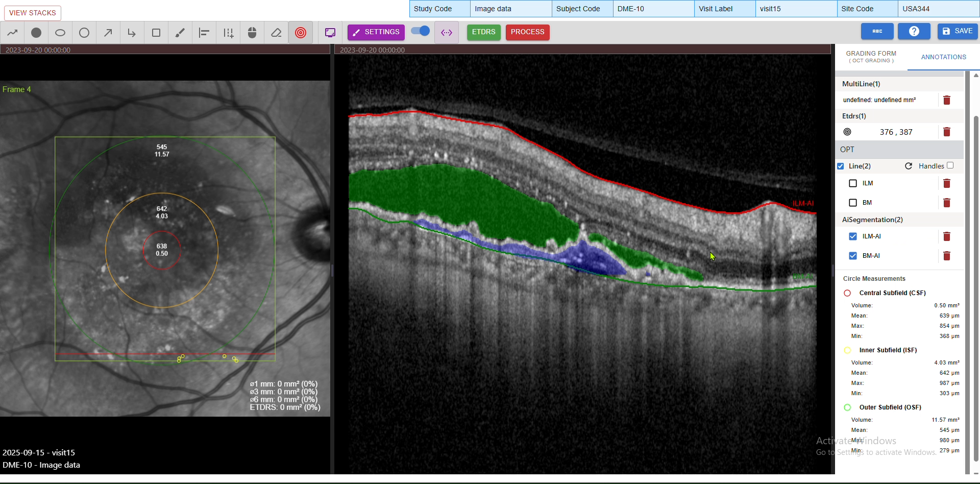Toggle the blue switch next to Settings
Screen dimensions: 980x484
[421, 31]
